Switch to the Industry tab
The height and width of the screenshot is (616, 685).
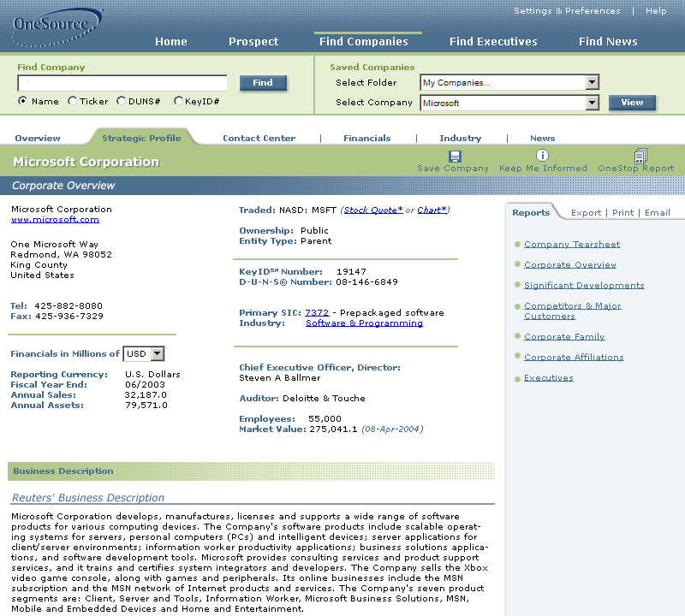[x=460, y=139]
